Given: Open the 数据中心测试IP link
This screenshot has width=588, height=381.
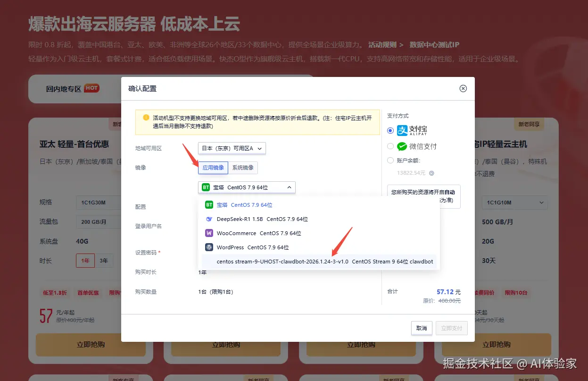Looking at the screenshot, I should click(x=434, y=45).
